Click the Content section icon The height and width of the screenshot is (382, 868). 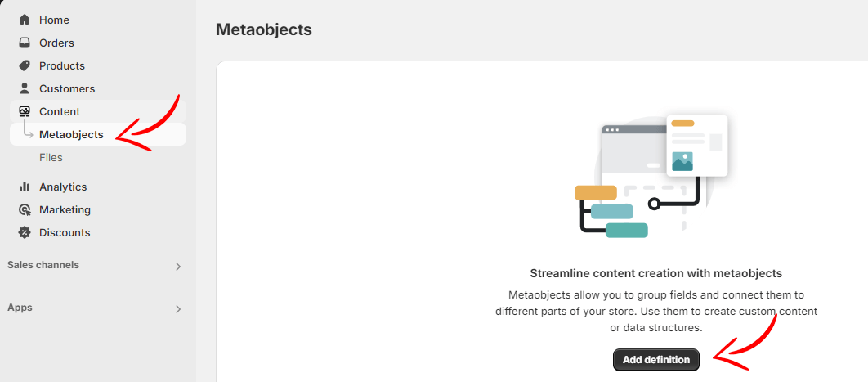25,111
